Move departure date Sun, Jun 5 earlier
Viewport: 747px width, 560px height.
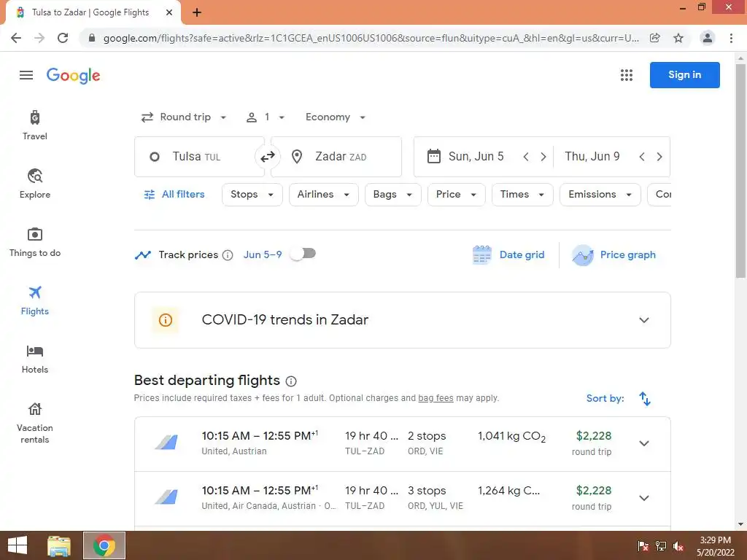(x=526, y=157)
